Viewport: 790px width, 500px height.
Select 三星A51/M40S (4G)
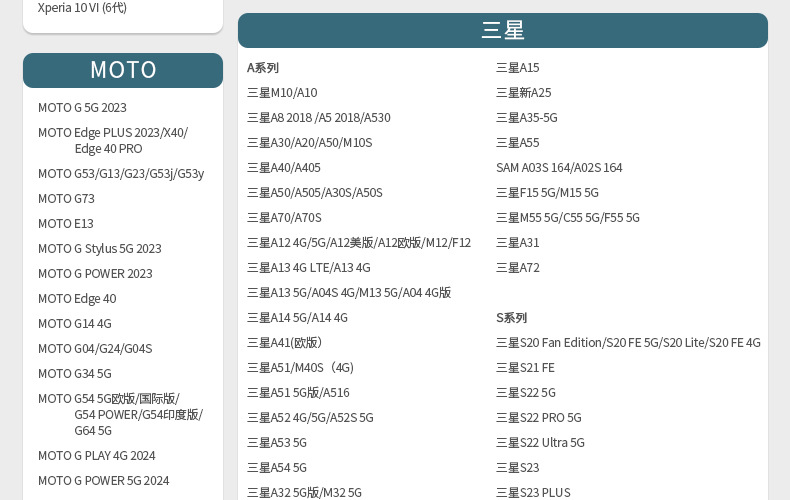pos(300,368)
